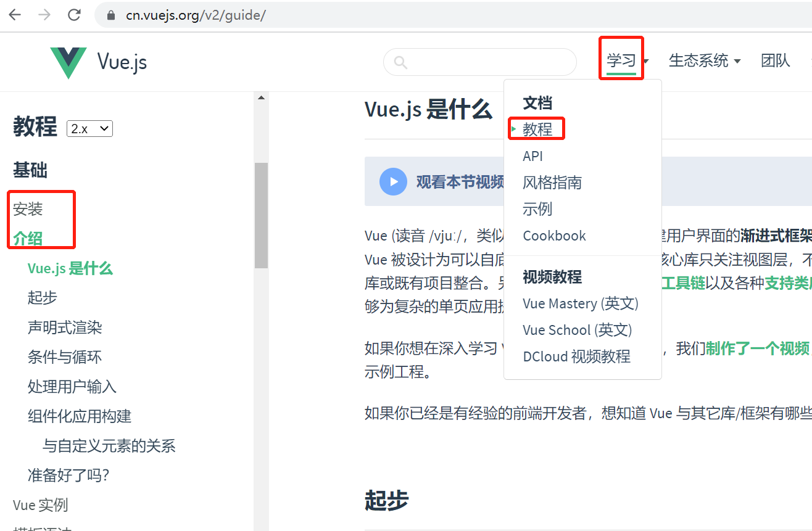Jump to 处理用户输入 section
This screenshot has width=812, height=531.
[x=72, y=387]
